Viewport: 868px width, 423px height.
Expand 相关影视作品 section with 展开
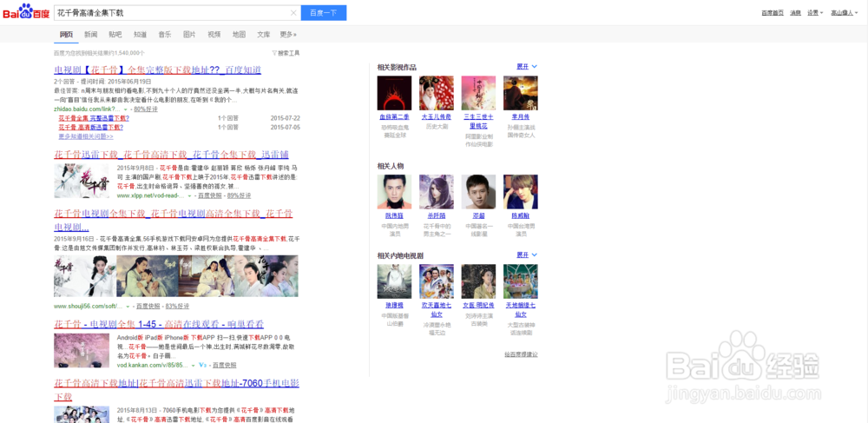coord(527,66)
